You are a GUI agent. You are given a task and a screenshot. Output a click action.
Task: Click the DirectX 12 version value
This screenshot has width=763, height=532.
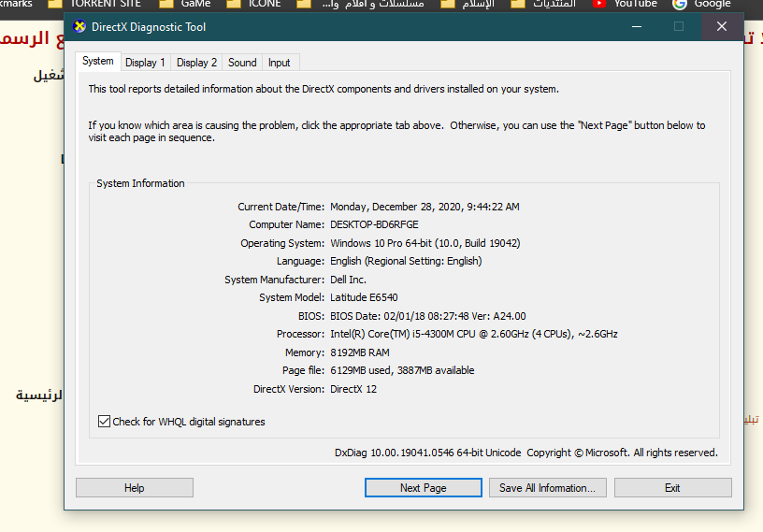(353, 389)
